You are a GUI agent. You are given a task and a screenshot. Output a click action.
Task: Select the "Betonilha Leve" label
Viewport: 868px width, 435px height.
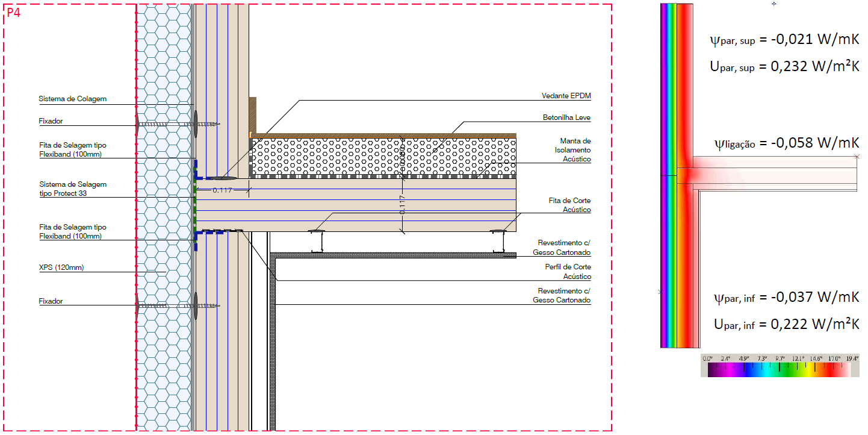(x=566, y=117)
